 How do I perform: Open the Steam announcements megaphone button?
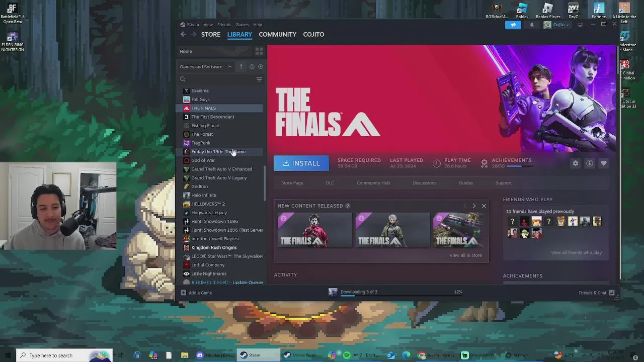pos(513,25)
